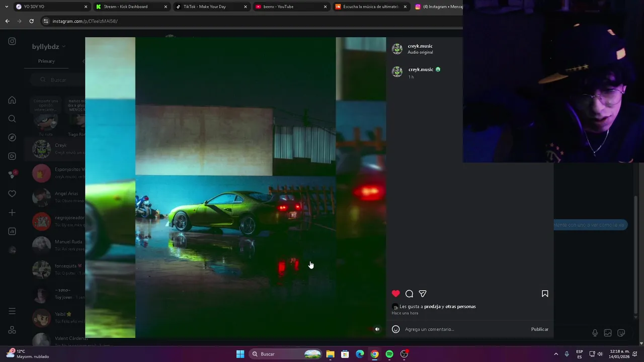
Task: Open Explore compass icon in sidebar
Action: click(x=12, y=137)
